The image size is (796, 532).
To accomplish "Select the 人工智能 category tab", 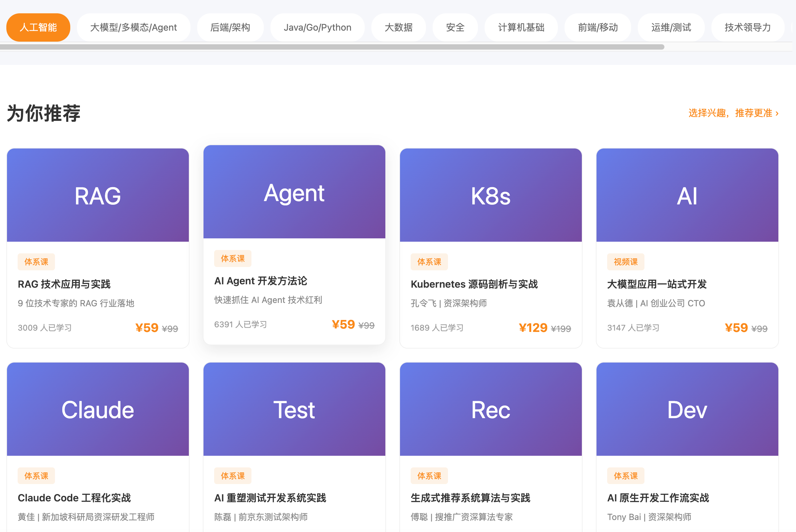I will 38,27.
